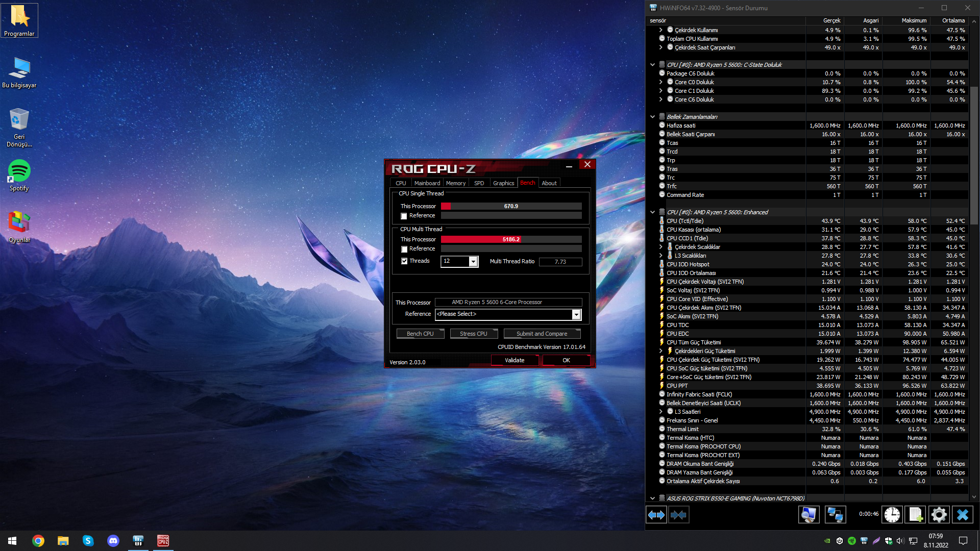980x551 pixels.
Task: Switch to HWiNFO taskbar icon
Action: click(138, 541)
